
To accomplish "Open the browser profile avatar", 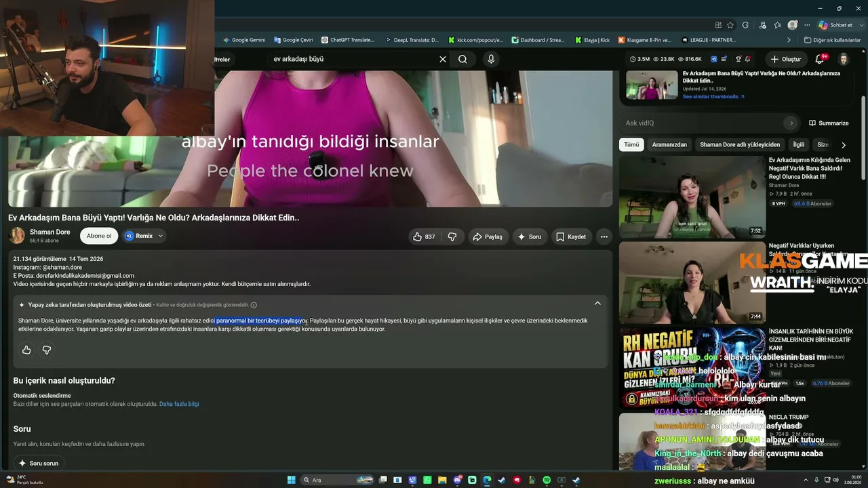I will click(793, 25).
